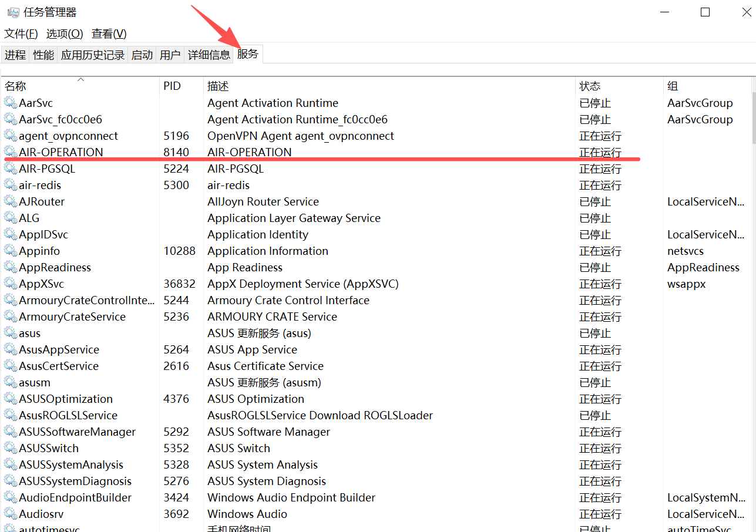Switch to the 性能 tab

(x=43, y=55)
